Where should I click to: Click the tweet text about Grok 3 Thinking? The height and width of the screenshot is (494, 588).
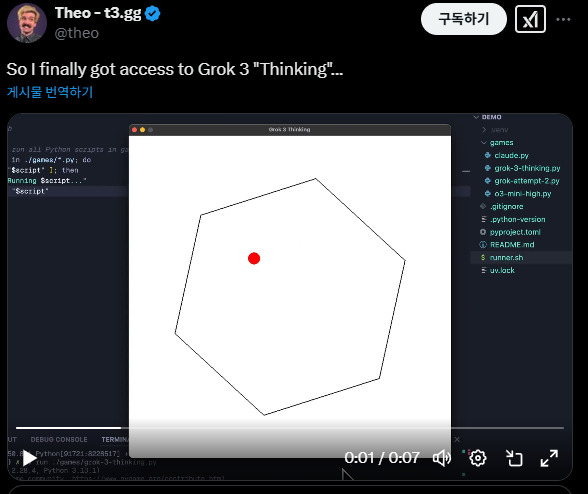175,69
